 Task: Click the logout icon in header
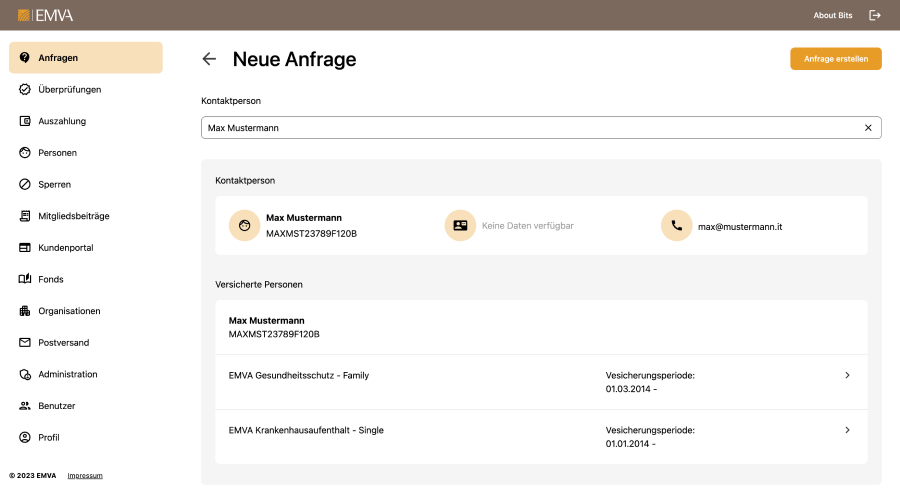(875, 15)
